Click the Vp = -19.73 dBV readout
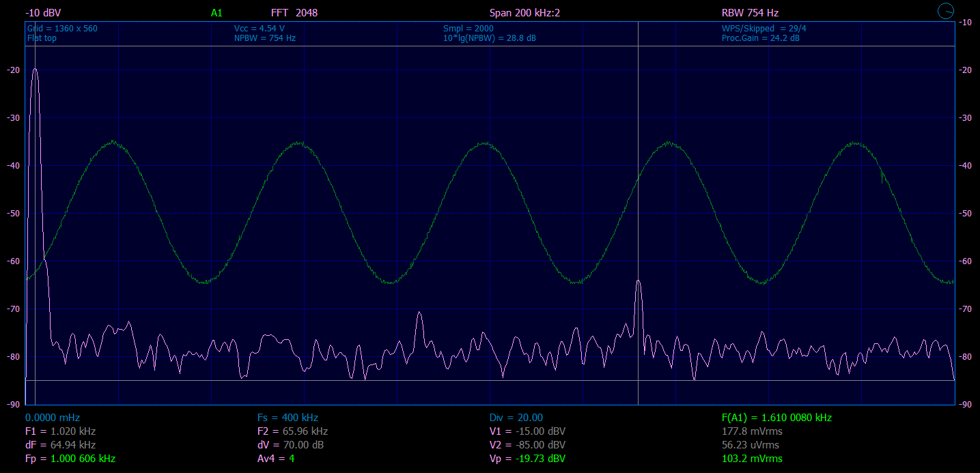The height and width of the screenshot is (473, 980). tap(527, 459)
